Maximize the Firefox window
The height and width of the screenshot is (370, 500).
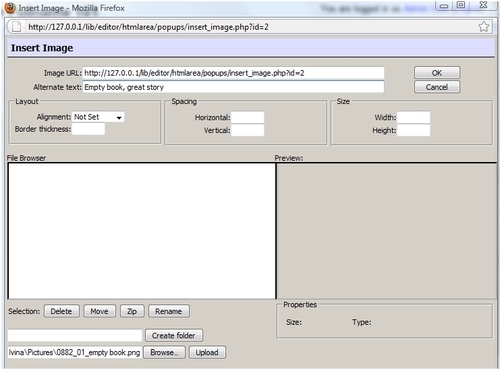pyautogui.click(x=461, y=5)
